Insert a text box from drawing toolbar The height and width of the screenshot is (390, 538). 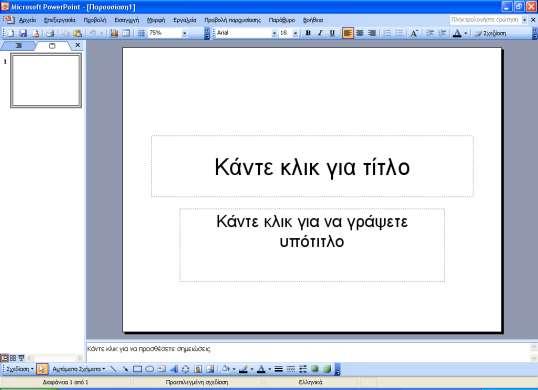(162, 369)
